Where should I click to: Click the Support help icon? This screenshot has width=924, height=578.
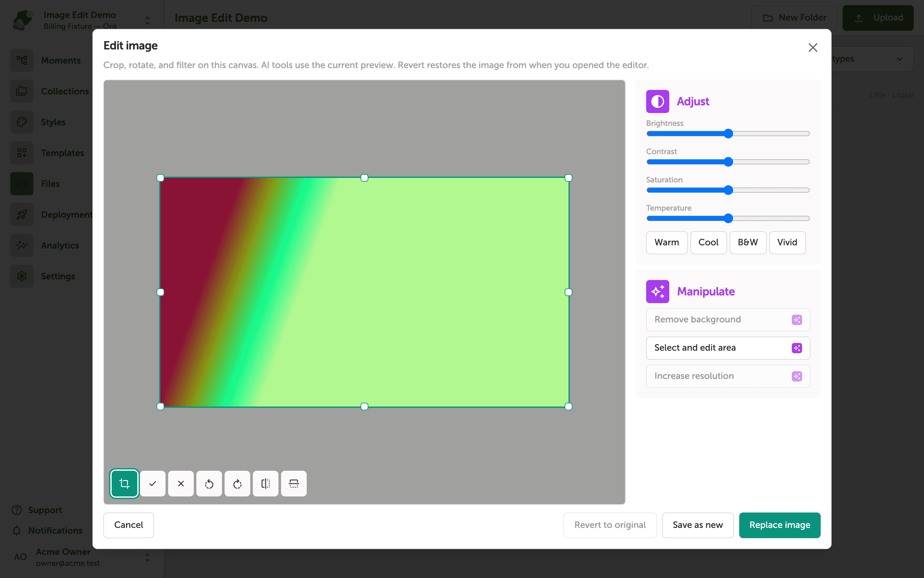point(17,510)
